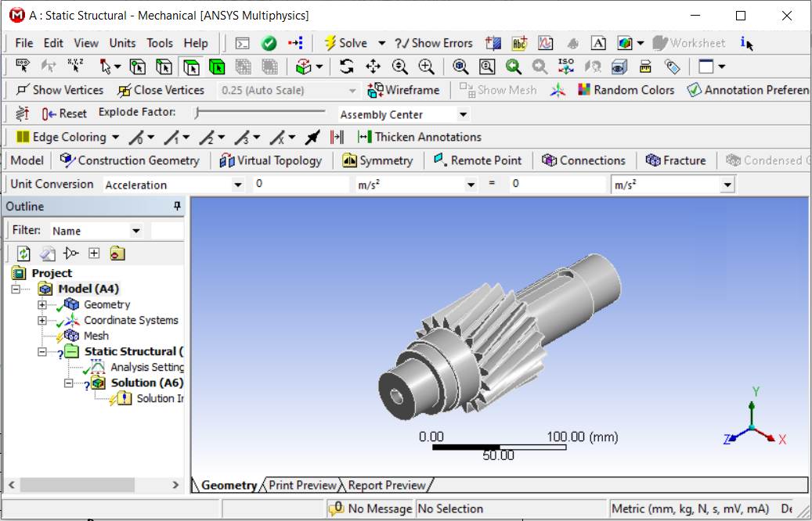Viewport: 812px width, 521px height.
Task: Open the Tools menu
Action: (x=160, y=44)
